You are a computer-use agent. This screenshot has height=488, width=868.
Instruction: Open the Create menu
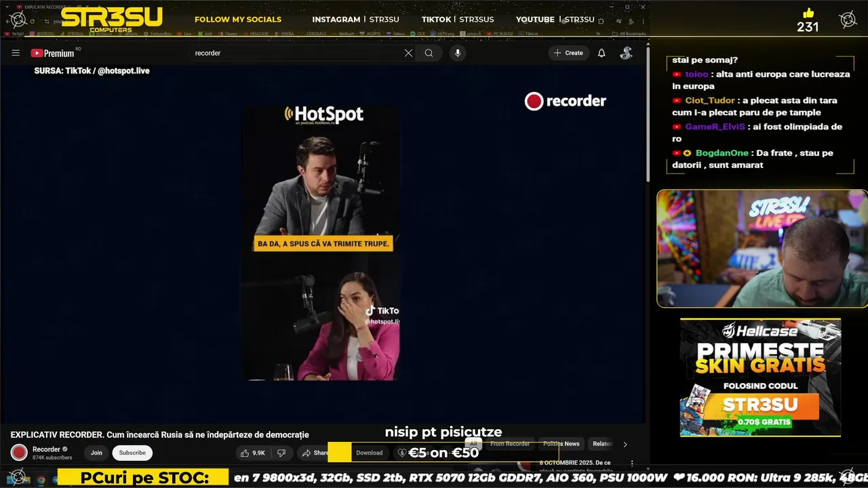(x=568, y=53)
